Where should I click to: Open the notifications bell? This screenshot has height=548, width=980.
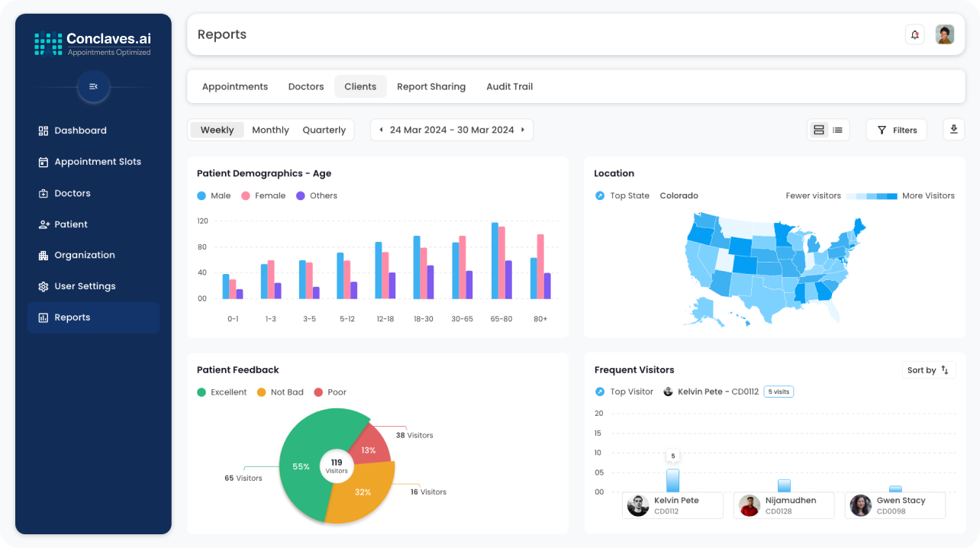914,34
